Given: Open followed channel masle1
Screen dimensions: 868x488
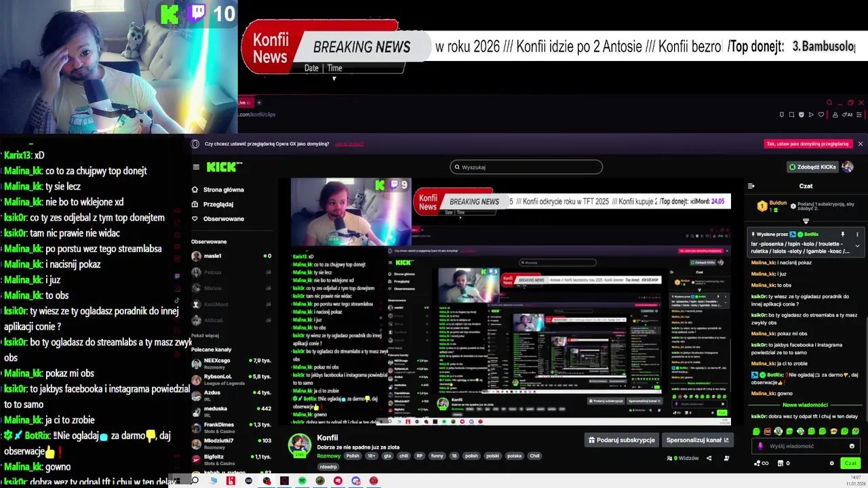Looking at the screenshot, I should tap(231, 256).
